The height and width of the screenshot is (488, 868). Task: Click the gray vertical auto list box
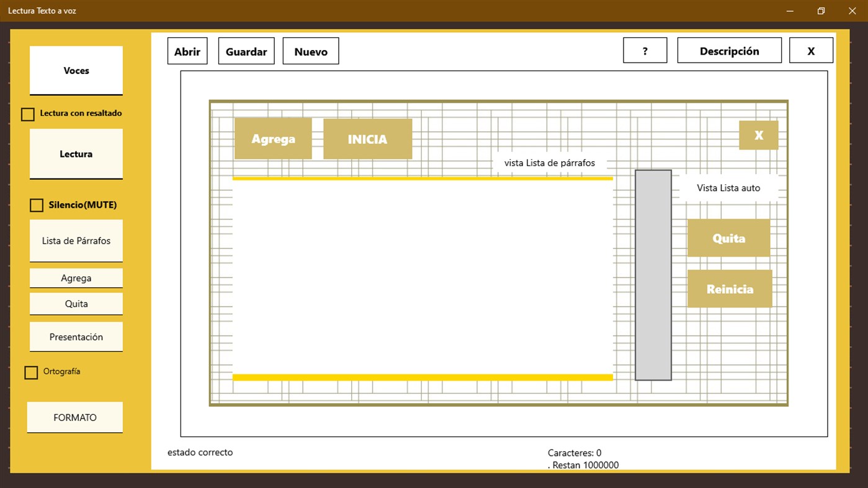point(653,275)
